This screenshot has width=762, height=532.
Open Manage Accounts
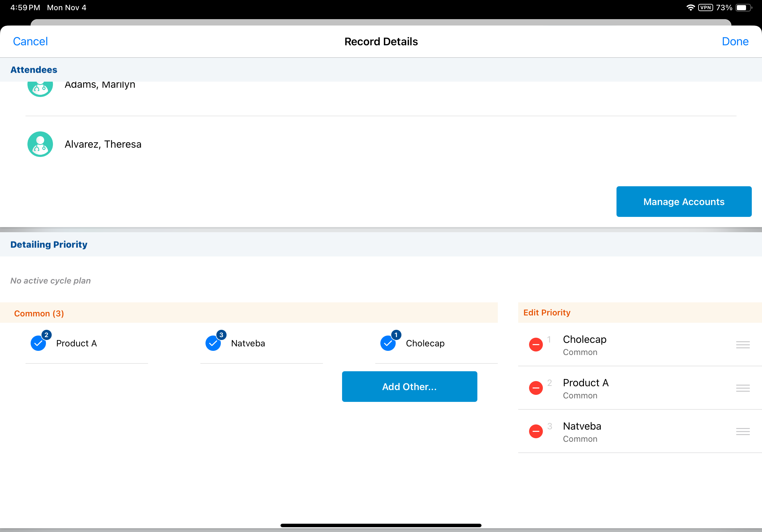(x=684, y=202)
